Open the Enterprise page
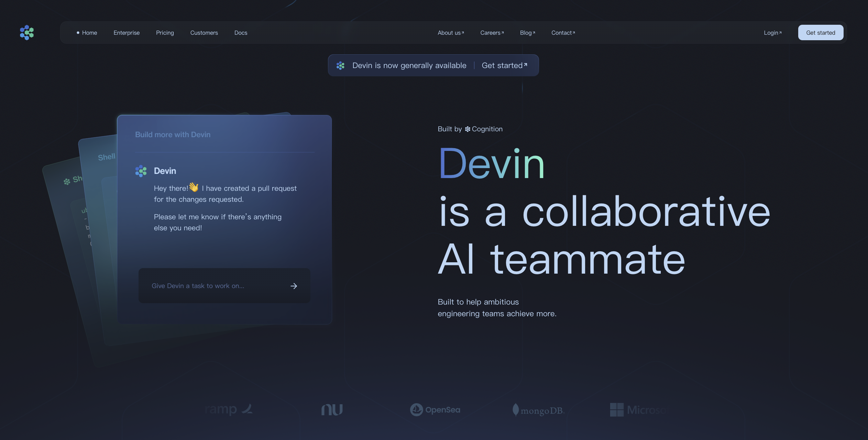Viewport: 868px width, 440px height. (127, 33)
